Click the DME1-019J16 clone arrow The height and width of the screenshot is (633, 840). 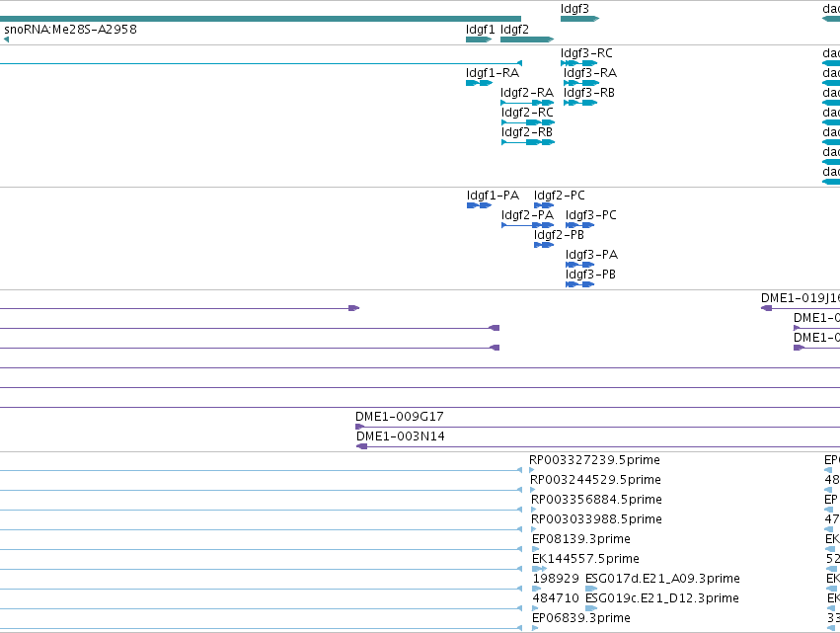coord(767,308)
